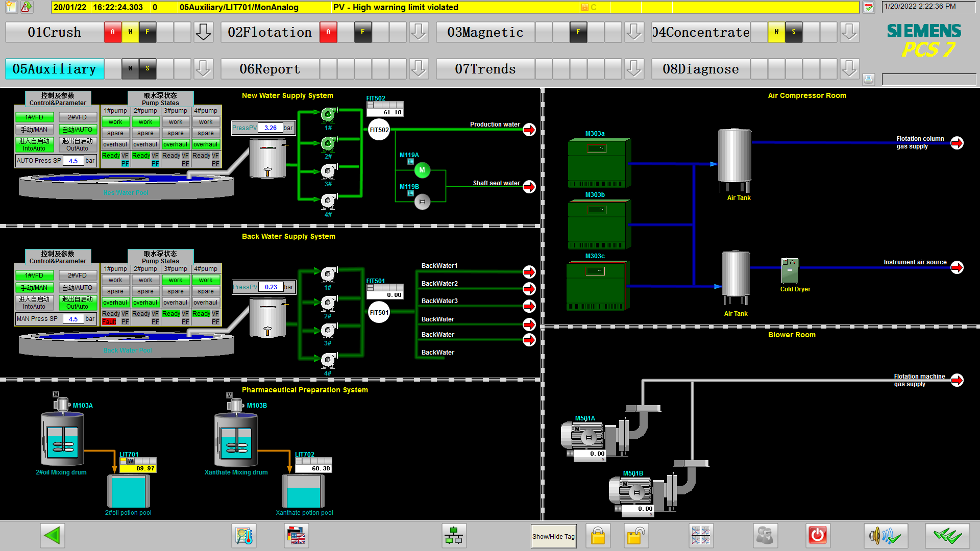Click the Show/Hide Tag button
This screenshot has height=551, width=980.
point(553,536)
